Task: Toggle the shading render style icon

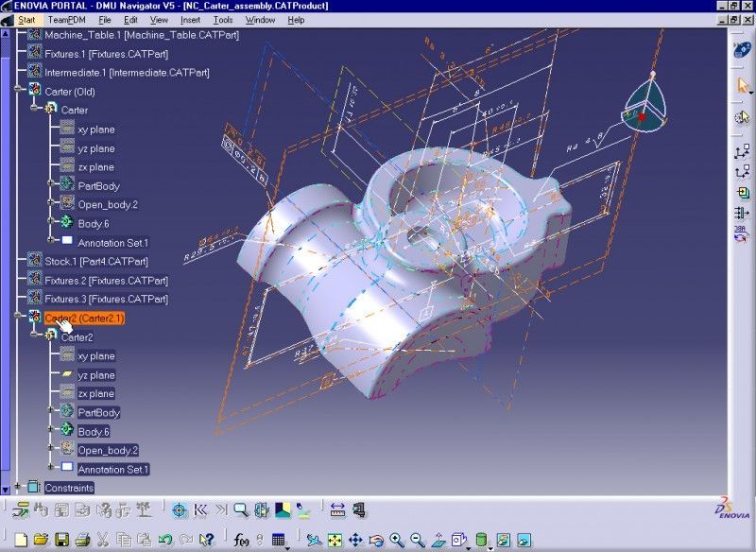Action: (481, 539)
